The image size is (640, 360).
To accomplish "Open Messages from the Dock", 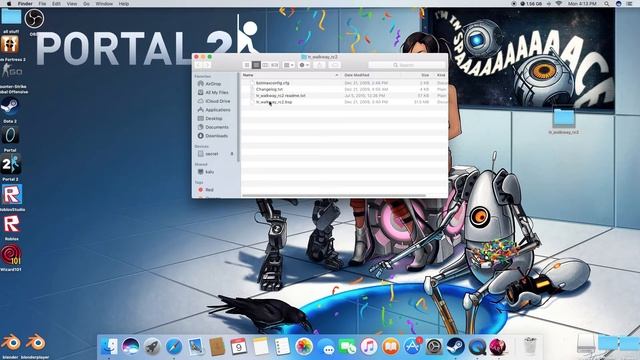I will click(x=326, y=347).
